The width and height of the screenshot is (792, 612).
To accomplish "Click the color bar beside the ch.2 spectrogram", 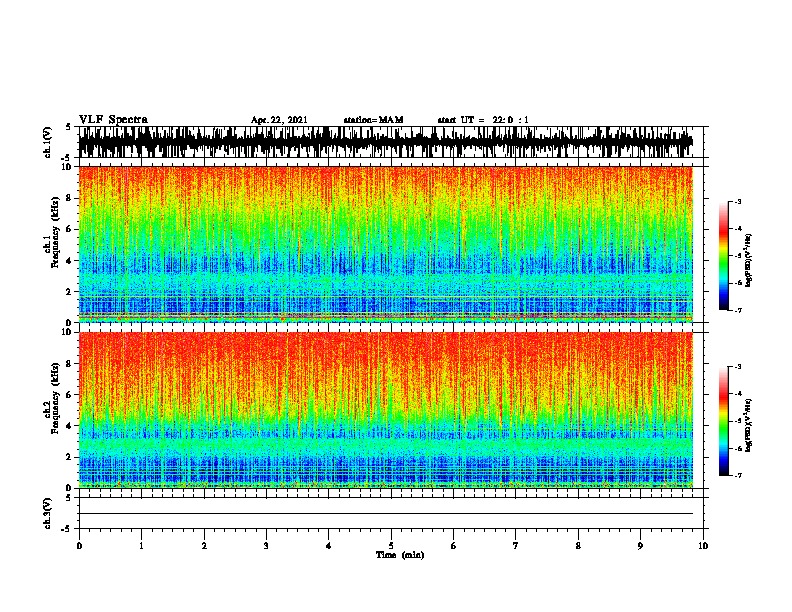I will 724,421.
